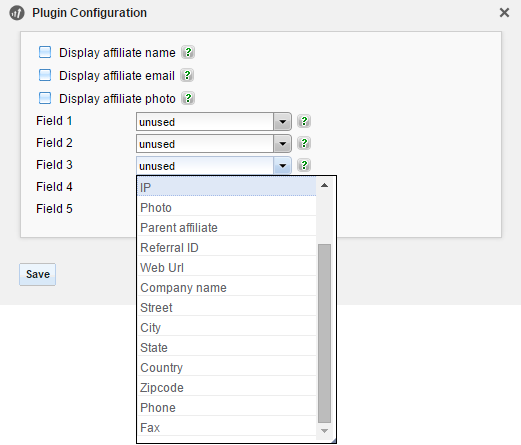Expand the Field 2 dropdown arrow
The image size is (521, 445).
tap(282, 144)
